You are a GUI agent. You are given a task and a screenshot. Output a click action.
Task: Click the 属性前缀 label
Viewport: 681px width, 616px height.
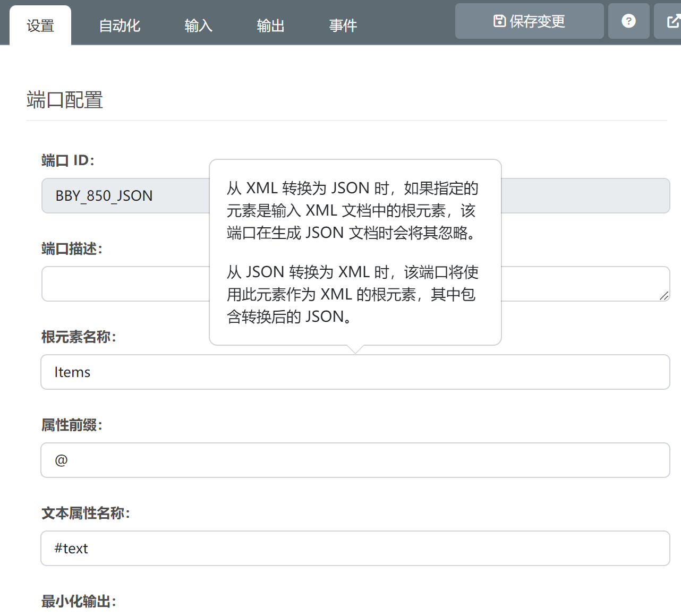(x=72, y=425)
